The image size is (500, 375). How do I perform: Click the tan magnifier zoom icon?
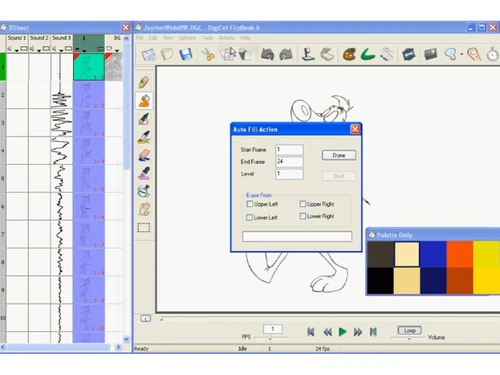click(x=474, y=54)
